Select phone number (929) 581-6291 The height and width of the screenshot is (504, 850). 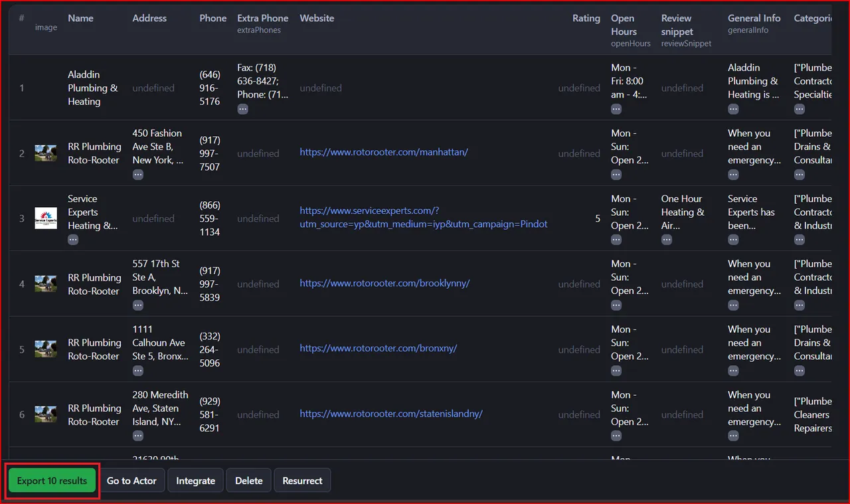click(210, 414)
